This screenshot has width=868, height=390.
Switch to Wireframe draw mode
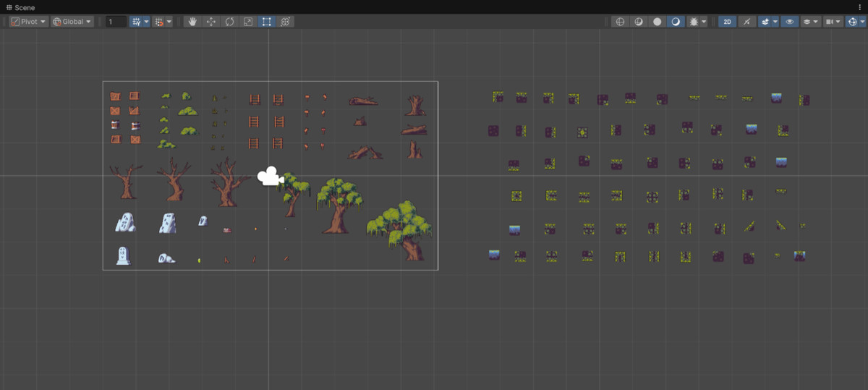(620, 22)
